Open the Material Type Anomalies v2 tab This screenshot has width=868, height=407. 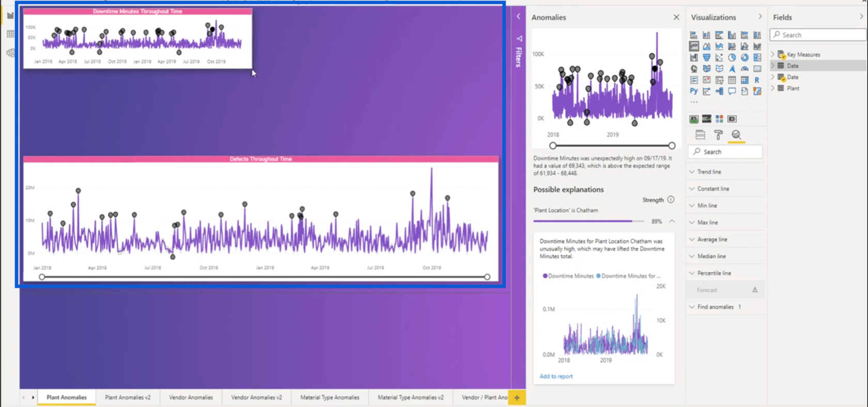click(410, 397)
